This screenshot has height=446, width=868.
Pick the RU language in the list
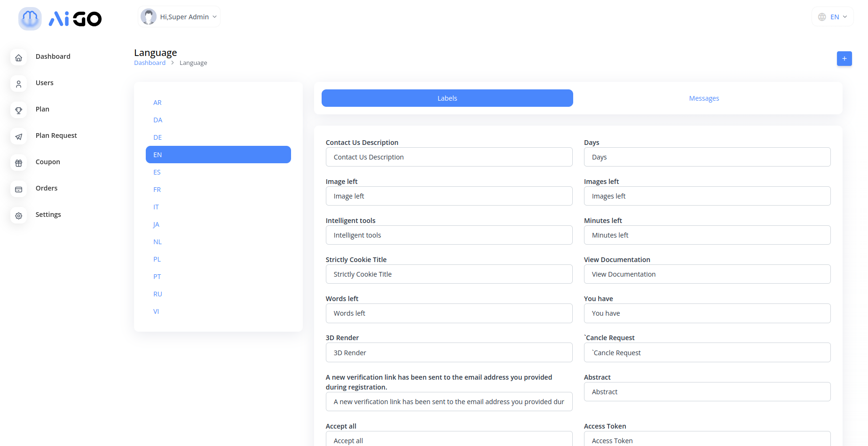[158, 294]
